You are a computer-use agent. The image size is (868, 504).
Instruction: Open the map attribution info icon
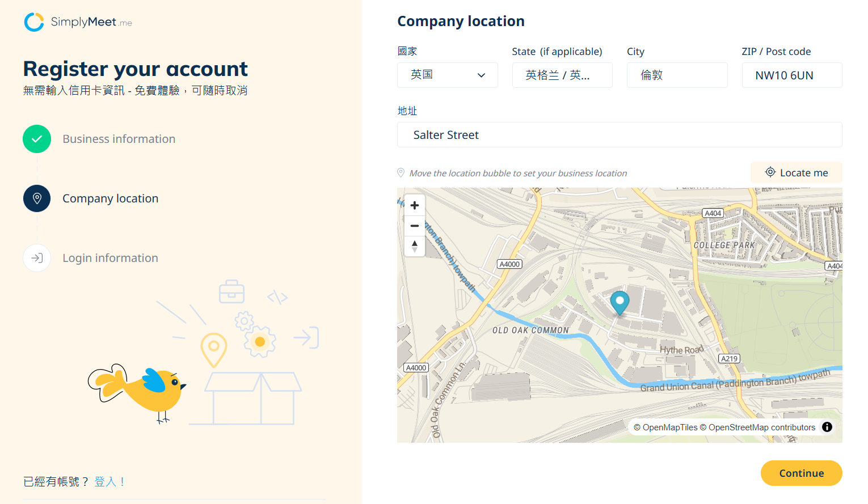[x=827, y=427]
